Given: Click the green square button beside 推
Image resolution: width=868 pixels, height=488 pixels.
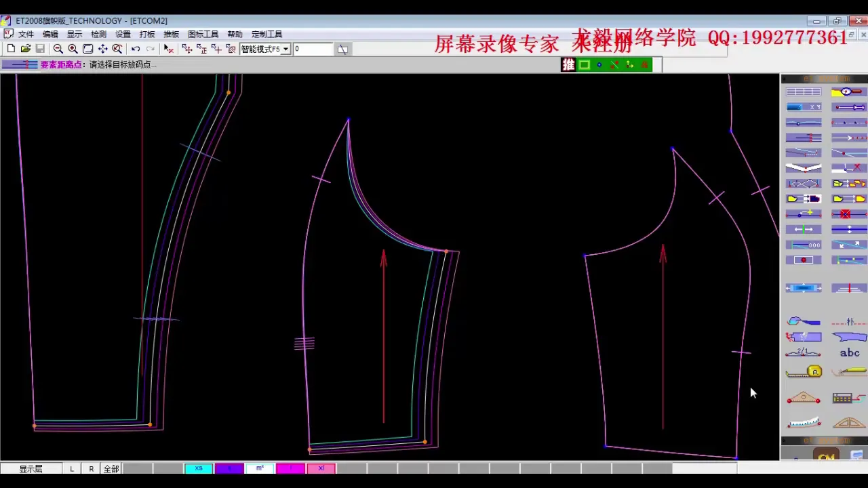Looking at the screenshot, I should pos(584,64).
